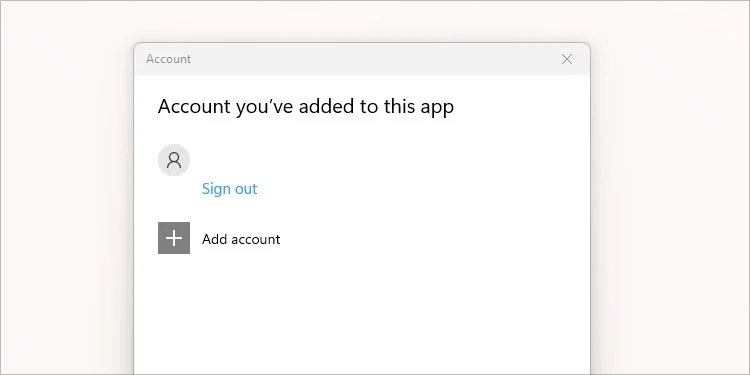The height and width of the screenshot is (375, 750).
Task: Click the gray circle behind the person glyph
Action: [174, 160]
